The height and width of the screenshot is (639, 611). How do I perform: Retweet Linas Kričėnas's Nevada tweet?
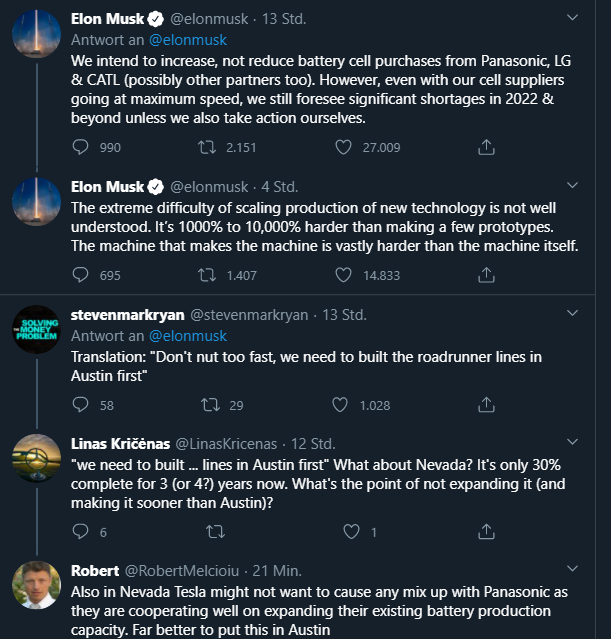click(210, 532)
